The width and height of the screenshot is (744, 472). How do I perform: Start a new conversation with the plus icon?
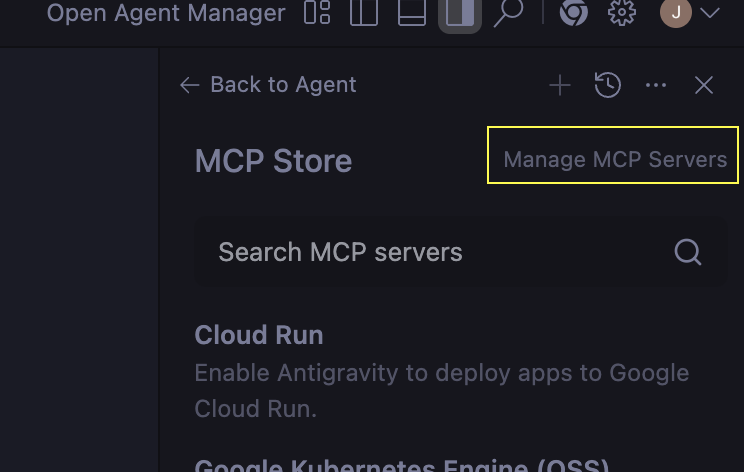click(x=560, y=86)
